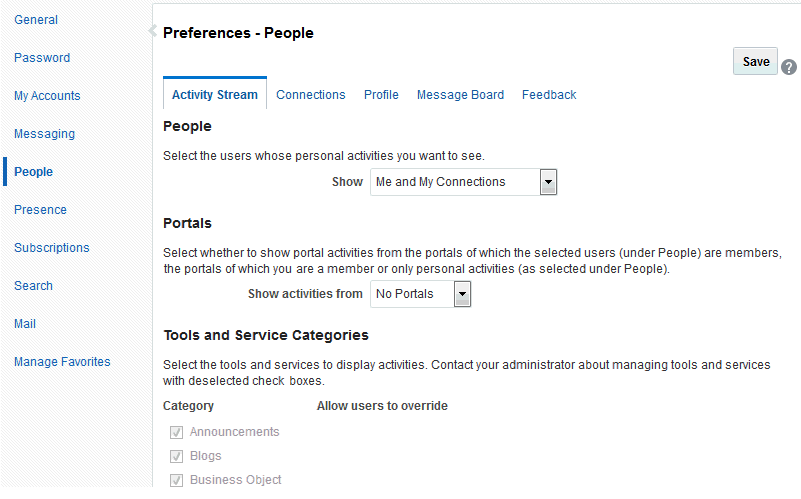
Task: Open General preferences in sidebar
Action: (36, 20)
